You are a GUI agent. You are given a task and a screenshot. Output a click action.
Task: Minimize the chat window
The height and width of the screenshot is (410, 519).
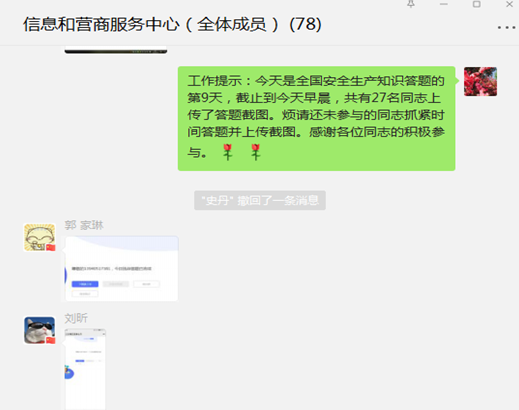point(443,4)
